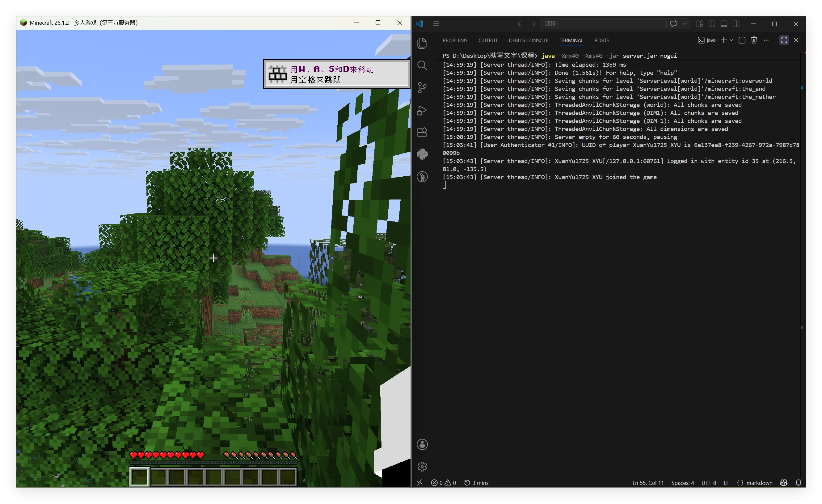Click the "Server empty for 60 seconds, pausing" line
The height and width of the screenshot is (504, 822).
[560, 137]
